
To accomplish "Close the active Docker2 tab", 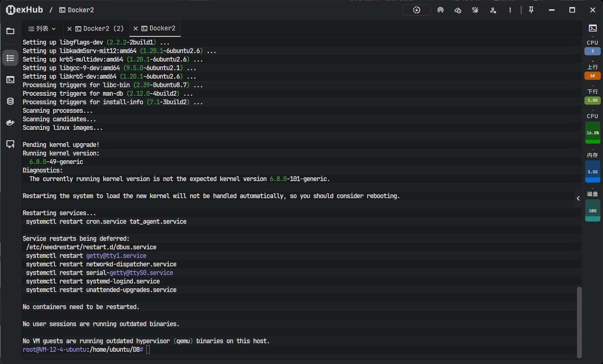I will 135,28.
